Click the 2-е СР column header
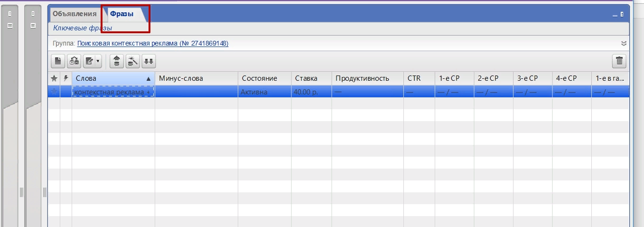This screenshot has height=227, width=644. [x=494, y=78]
